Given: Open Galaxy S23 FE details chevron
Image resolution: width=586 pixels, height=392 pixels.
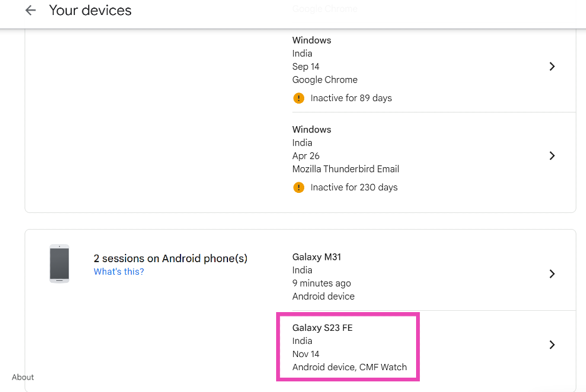Looking at the screenshot, I should 552,345.
